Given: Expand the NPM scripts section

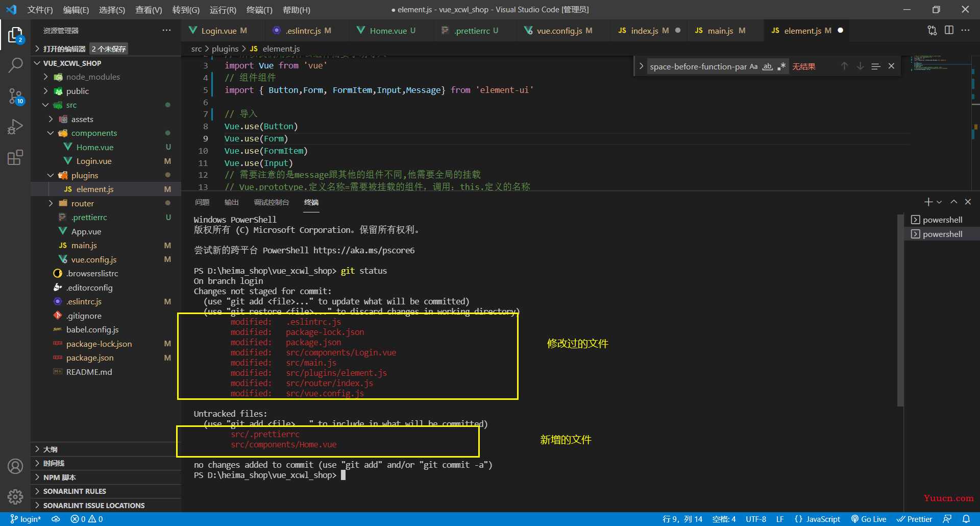Looking at the screenshot, I should click(106, 477).
